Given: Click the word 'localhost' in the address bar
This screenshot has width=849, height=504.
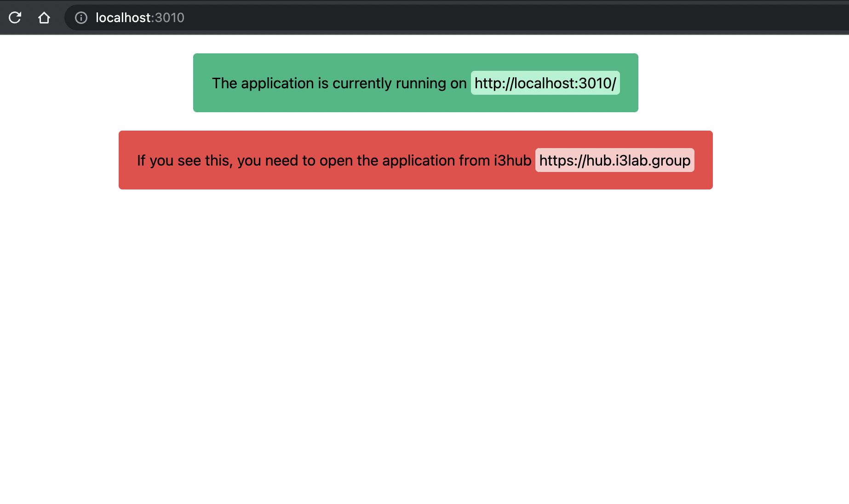Looking at the screenshot, I should 123,17.
